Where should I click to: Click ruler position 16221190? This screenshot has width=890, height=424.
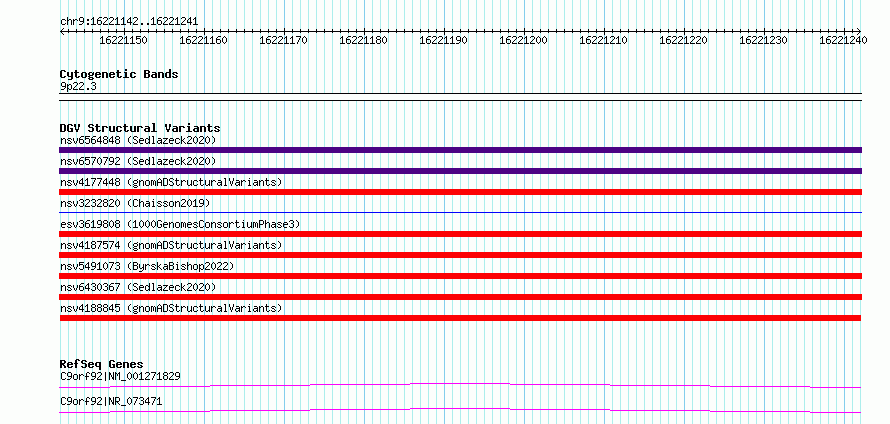[443, 40]
